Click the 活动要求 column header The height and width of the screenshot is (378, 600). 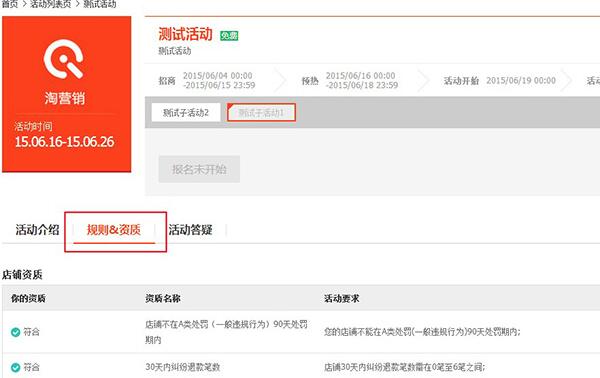pyautogui.click(x=341, y=298)
